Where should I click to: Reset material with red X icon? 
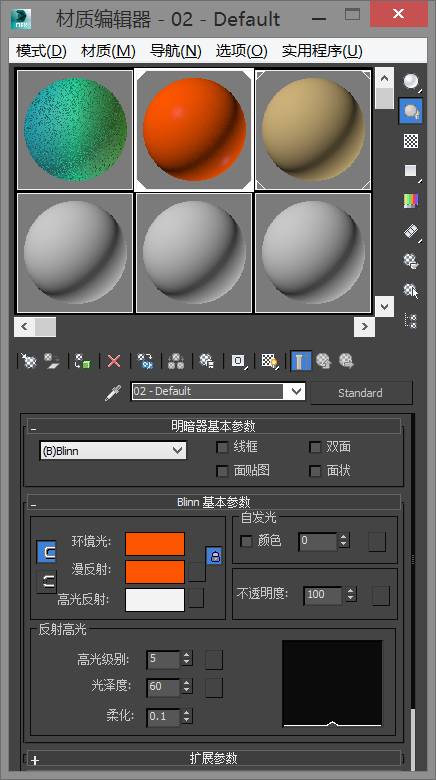pos(114,361)
